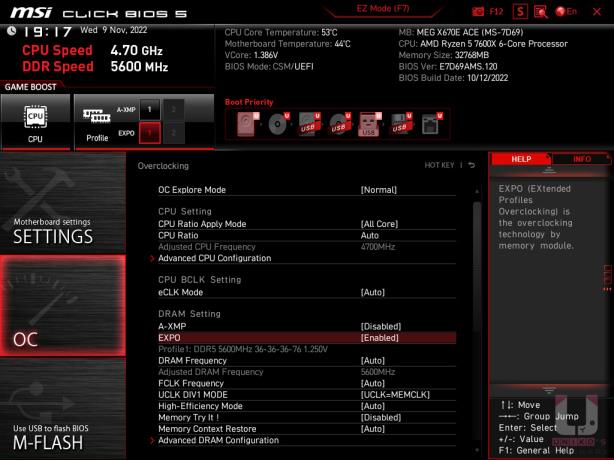The image size is (614, 460).
Task: Enable A-XMP profile 1
Action: [149, 109]
